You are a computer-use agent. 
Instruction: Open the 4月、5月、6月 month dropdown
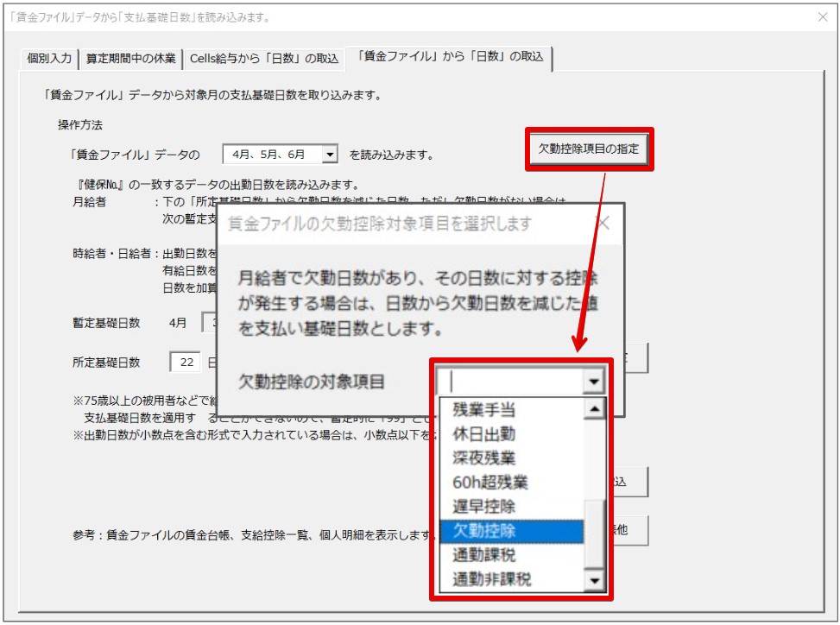330,155
